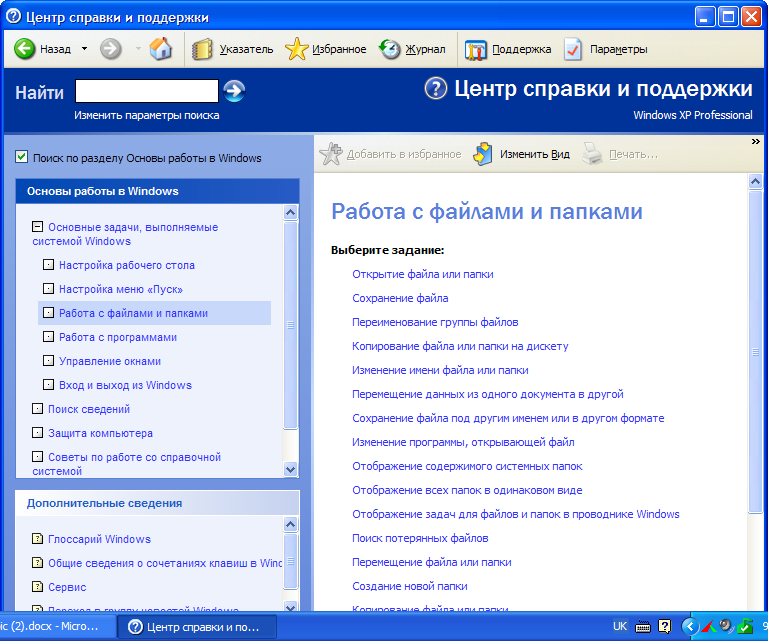Expand Управление окнами tree node

[x=48, y=361]
